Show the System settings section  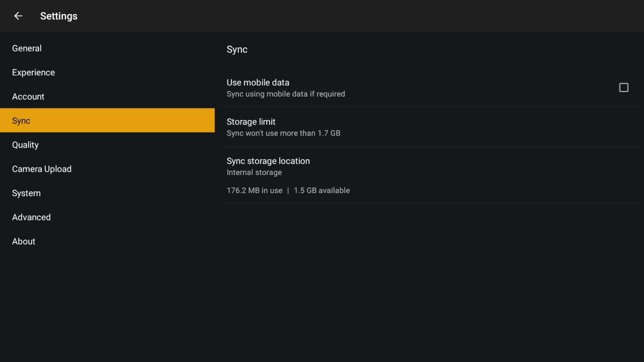[26, 193]
